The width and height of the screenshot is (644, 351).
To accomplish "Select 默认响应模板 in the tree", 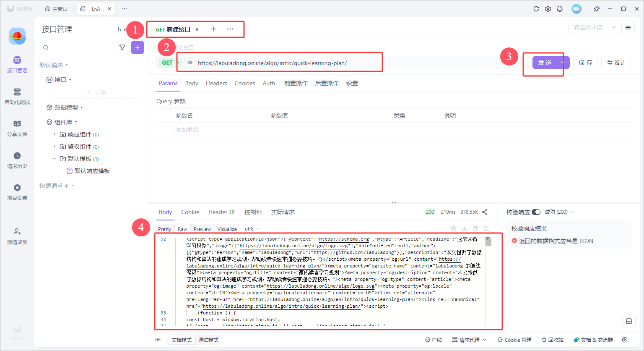I will pyautogui.click(x=88, y=171).
